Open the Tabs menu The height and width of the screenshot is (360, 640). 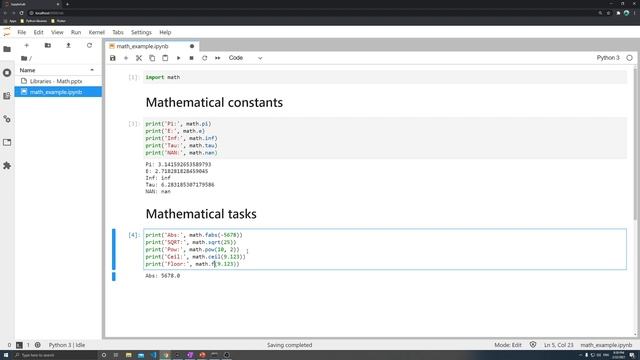click(x=118, y=32)
